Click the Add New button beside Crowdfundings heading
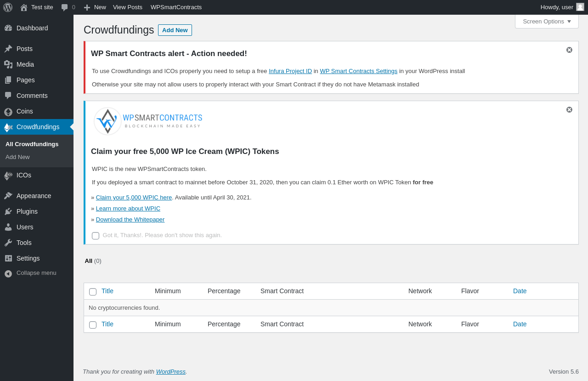 point(175,30)
